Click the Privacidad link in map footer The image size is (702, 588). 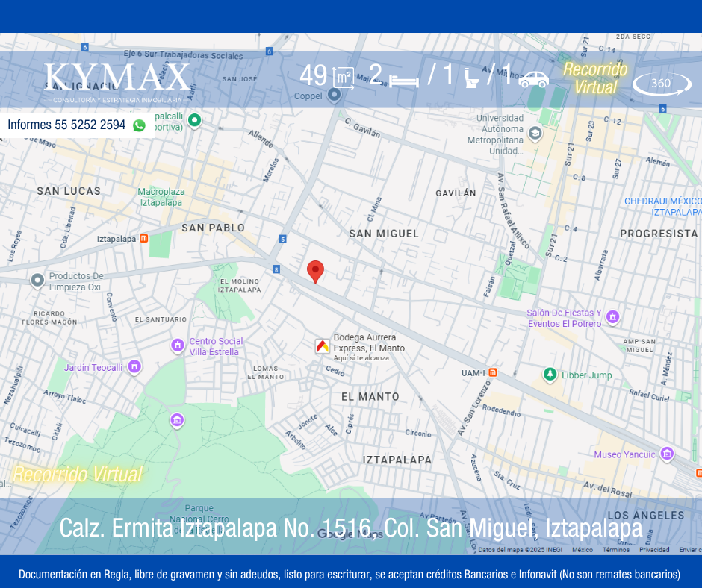pos(654,550)
